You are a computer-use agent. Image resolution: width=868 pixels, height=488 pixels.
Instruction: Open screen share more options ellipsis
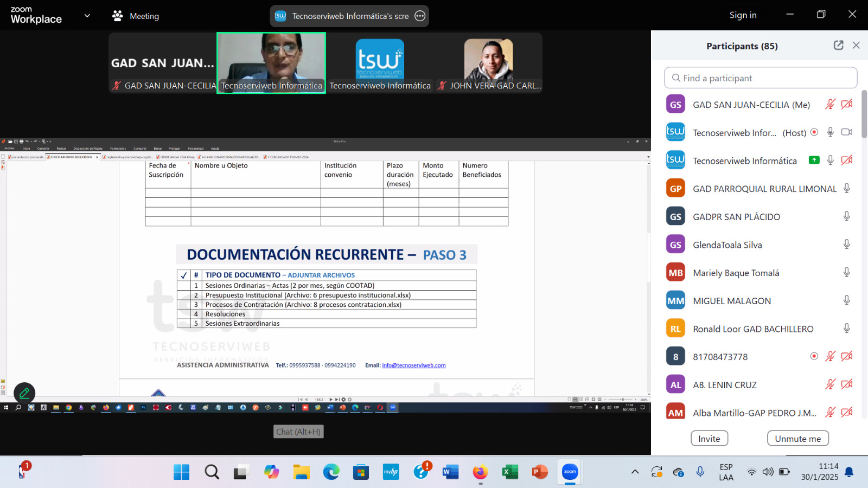(420, 16)
